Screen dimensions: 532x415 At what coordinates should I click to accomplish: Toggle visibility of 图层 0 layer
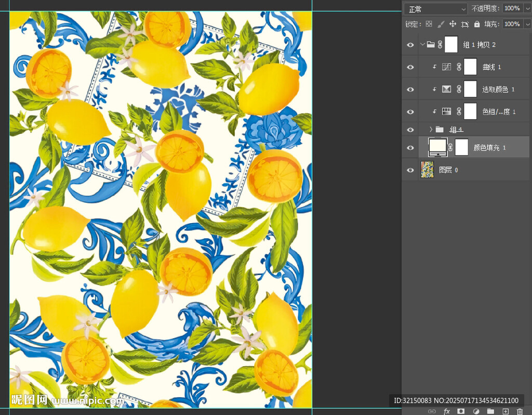pos(410,170)
